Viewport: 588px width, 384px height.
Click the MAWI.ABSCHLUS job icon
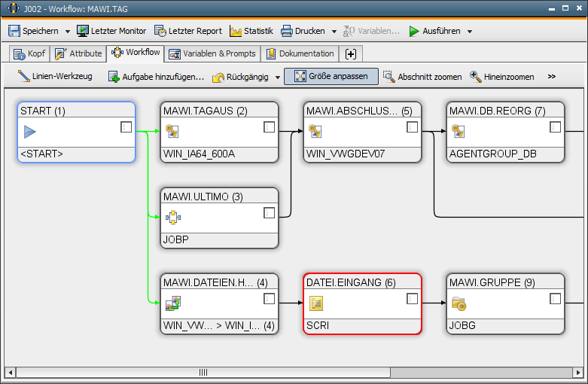point(315,131)
